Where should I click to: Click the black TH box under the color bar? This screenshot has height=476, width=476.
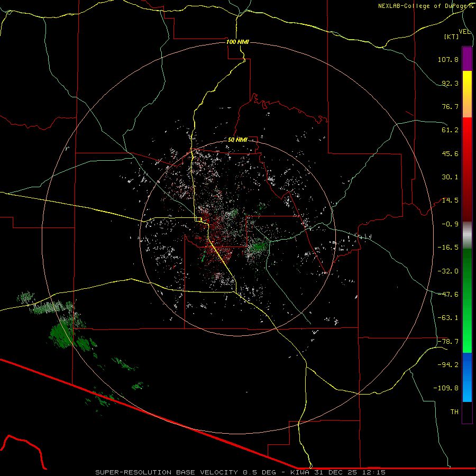click(x=467, y=413)
